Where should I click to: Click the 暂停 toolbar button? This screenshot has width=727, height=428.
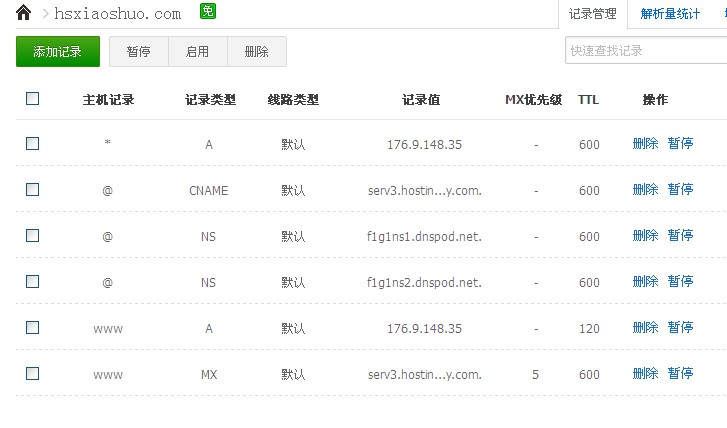139,51
